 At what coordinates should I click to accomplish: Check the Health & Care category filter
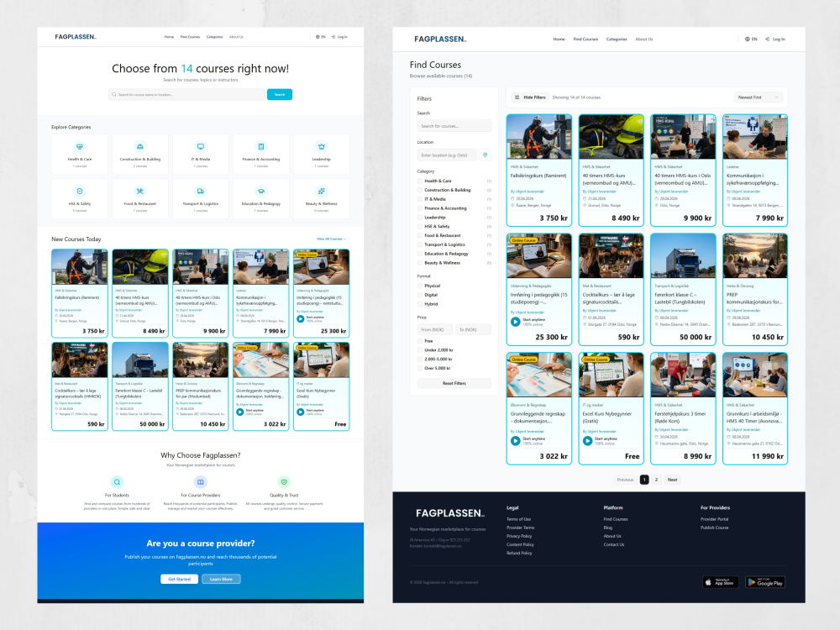tap(420, 181)
